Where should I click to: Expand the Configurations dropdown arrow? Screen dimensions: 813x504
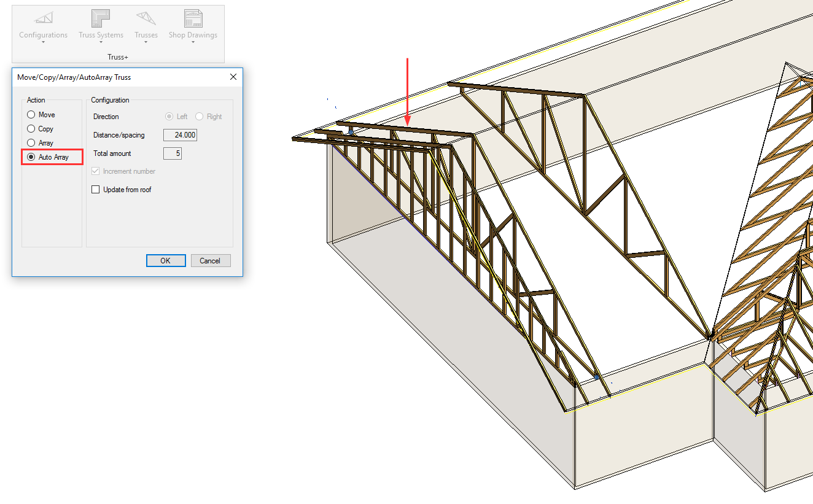pos(44,42)
